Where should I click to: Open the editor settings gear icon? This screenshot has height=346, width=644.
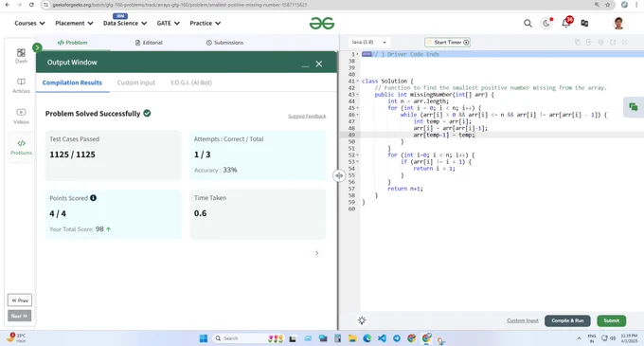[600, 43]
